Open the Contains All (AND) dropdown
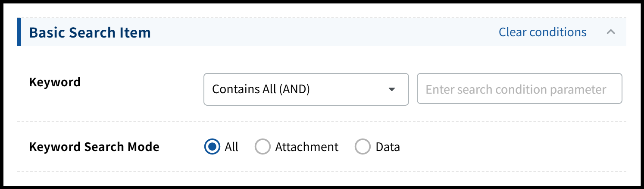 point(306,89)
